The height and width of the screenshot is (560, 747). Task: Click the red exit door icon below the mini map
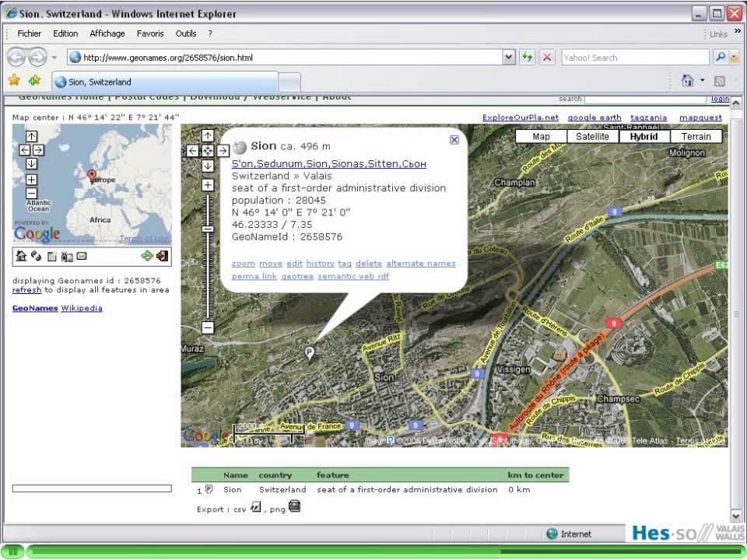(162, 256)
